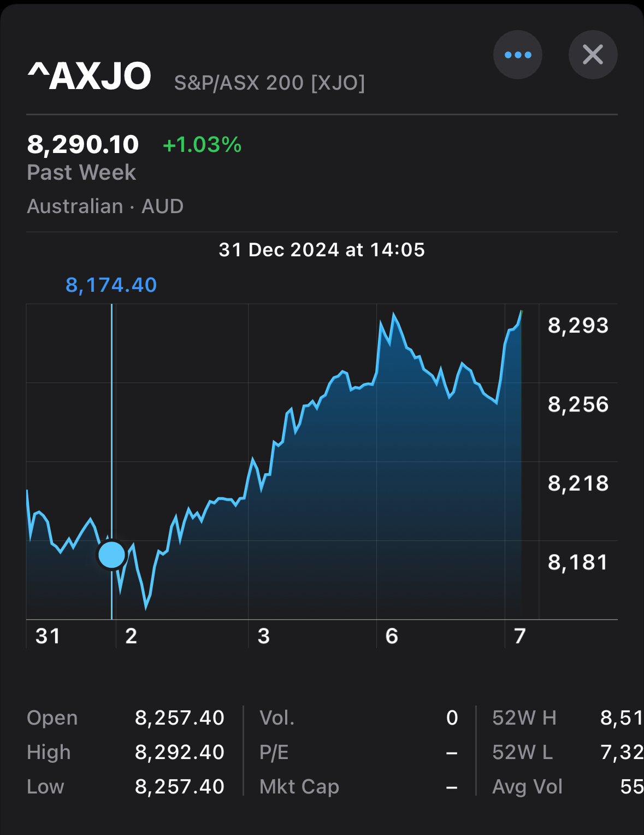Viewport: 644px width, 835px height.
Task: Select day 7 on the chart axis
Action: [x=519, y=636]
